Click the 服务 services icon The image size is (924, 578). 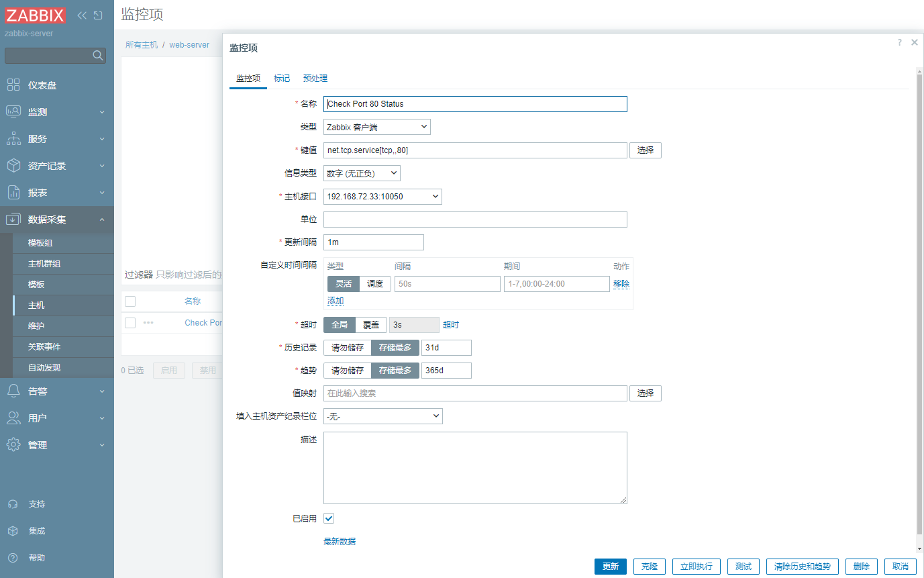(13, 138)
